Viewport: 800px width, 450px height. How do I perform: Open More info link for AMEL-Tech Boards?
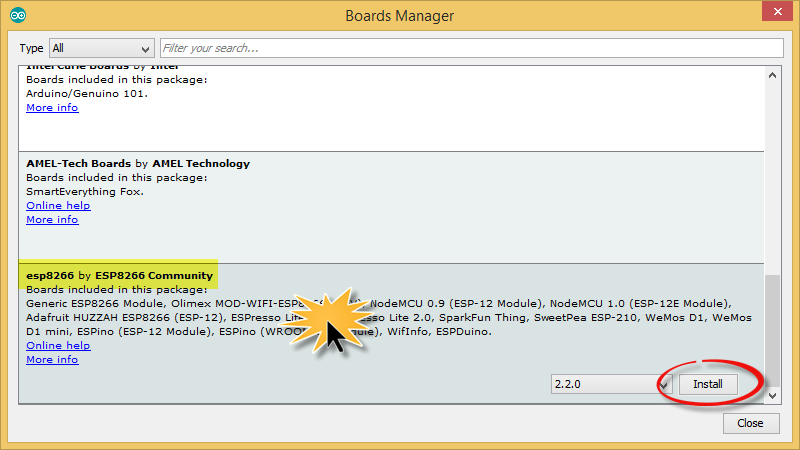tap(52, 219)
